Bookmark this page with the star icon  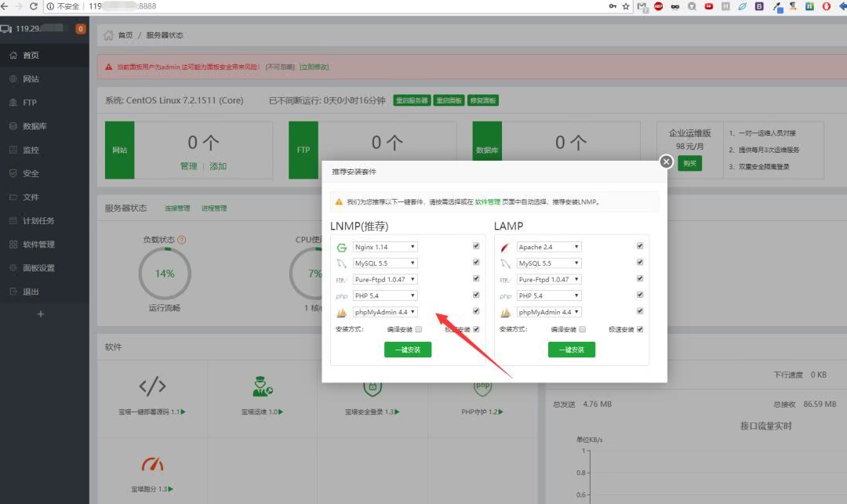[626, 6]
